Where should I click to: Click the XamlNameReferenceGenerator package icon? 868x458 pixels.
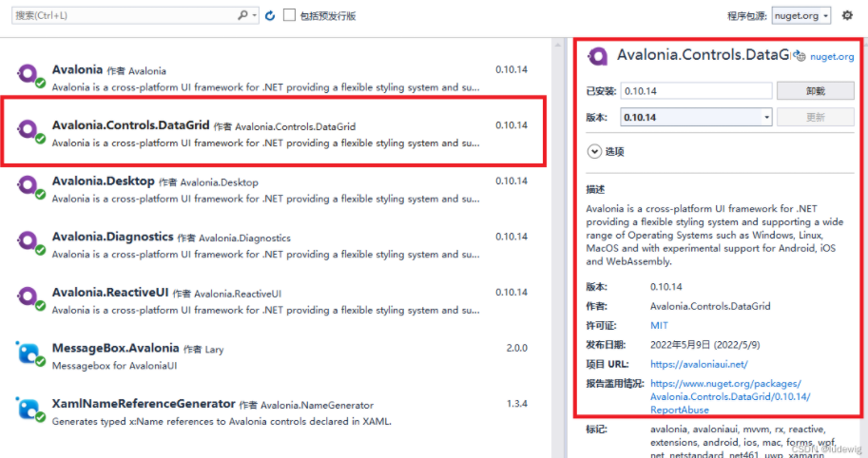(x=29, y=410)
